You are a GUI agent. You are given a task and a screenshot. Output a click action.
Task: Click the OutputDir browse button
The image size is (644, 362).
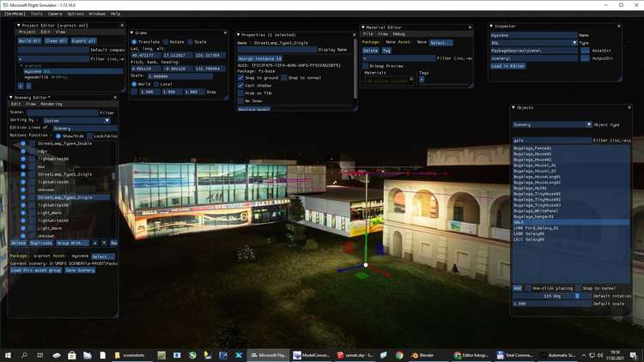[x=585, y=58]
